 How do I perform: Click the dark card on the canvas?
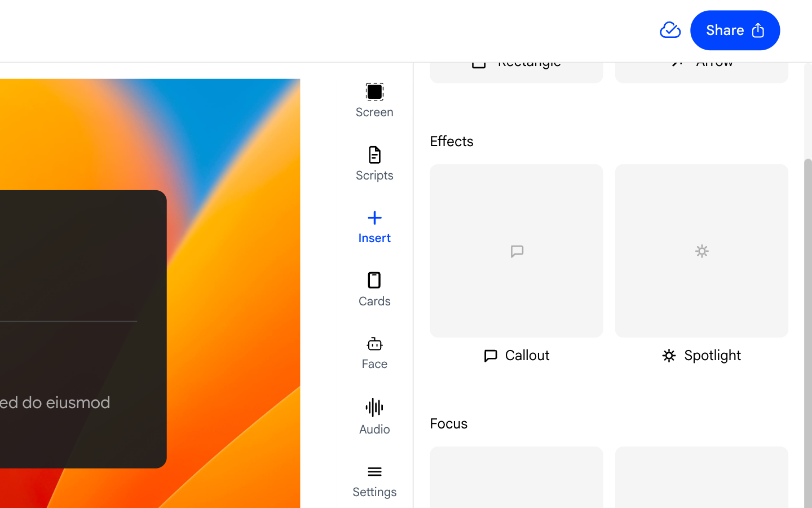point(83,329)
